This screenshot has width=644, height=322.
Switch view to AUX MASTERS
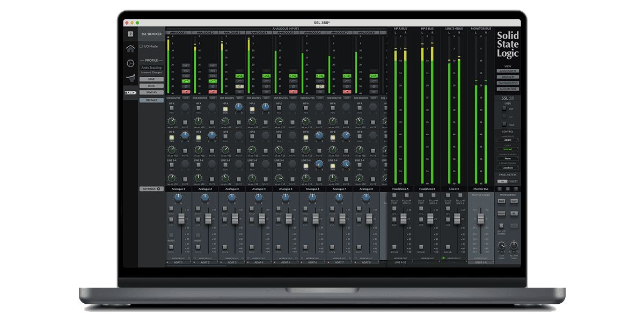pyautogui.click(x=508, y=89)
